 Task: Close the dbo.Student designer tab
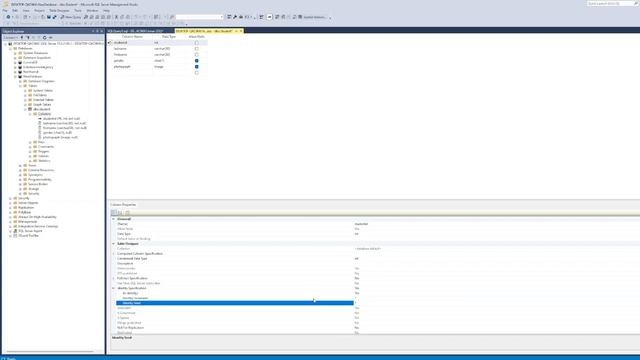pos(241,31)
